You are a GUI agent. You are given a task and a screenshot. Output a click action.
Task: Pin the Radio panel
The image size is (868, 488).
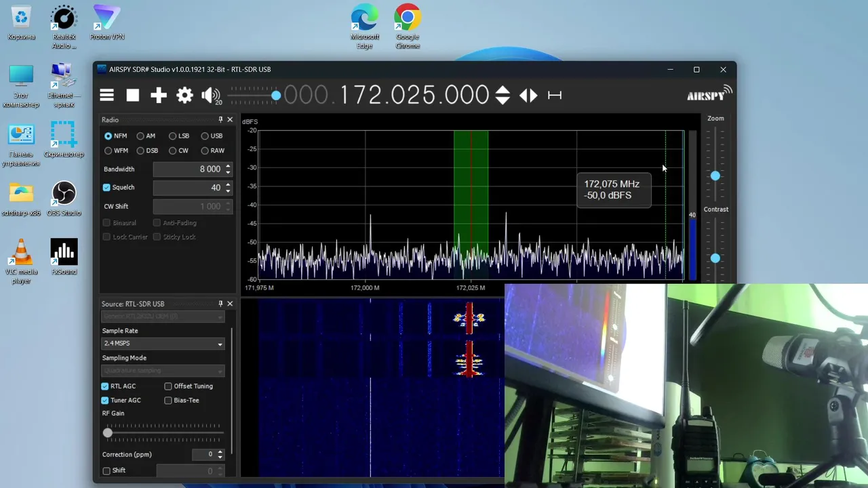point(220,119)
